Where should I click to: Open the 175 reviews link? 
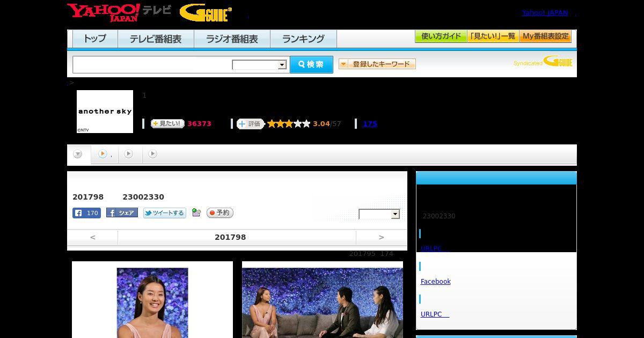370,124
